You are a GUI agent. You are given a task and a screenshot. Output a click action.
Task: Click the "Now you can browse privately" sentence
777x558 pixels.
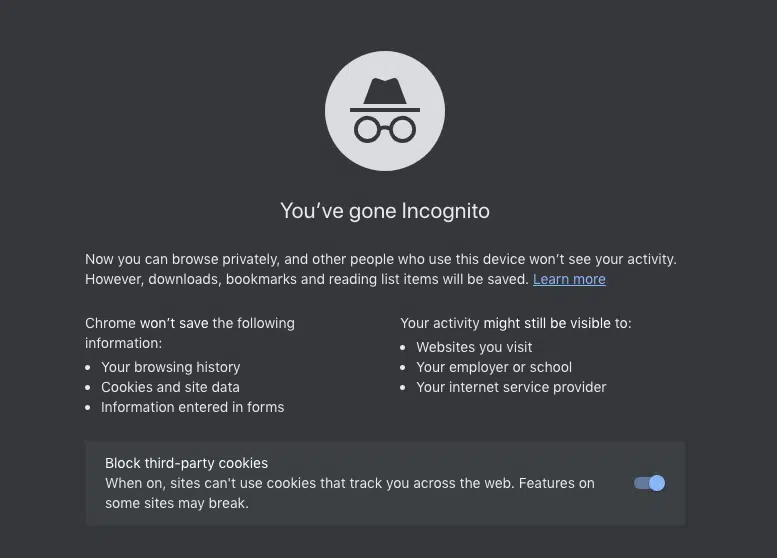pyautogui.click(x=381, y=259)
